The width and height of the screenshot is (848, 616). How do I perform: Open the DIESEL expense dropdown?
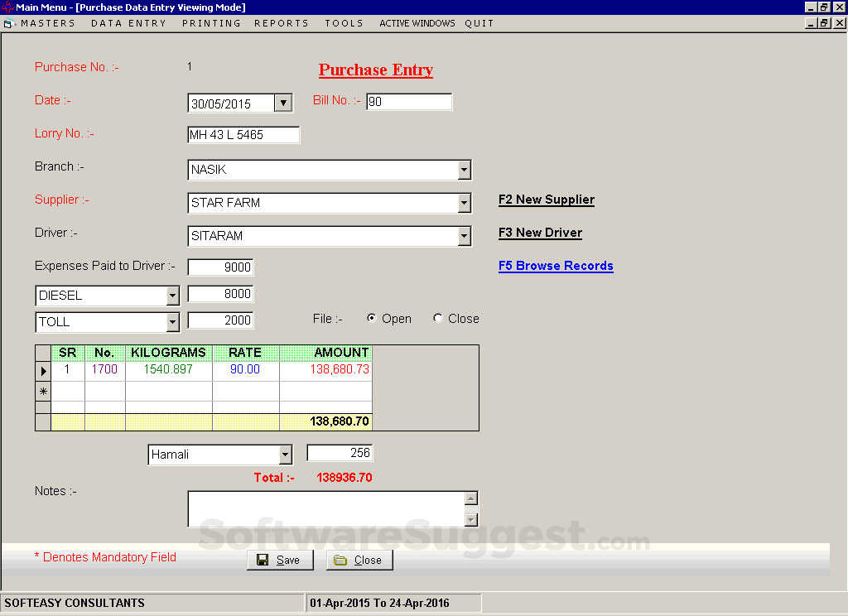[x=171, y=296]
